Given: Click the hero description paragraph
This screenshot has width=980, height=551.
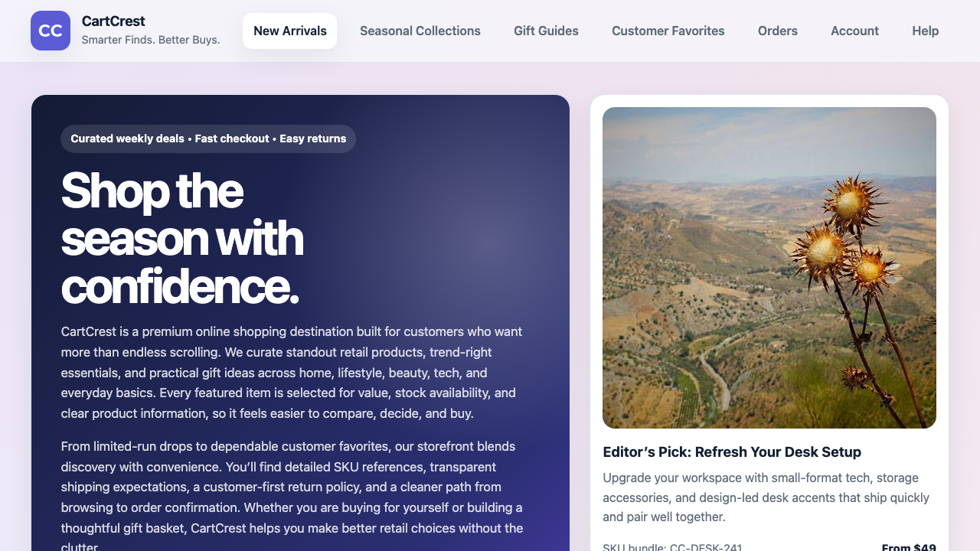Looking at the screenshot, I should pyautogui.click(x=291, y=373).
